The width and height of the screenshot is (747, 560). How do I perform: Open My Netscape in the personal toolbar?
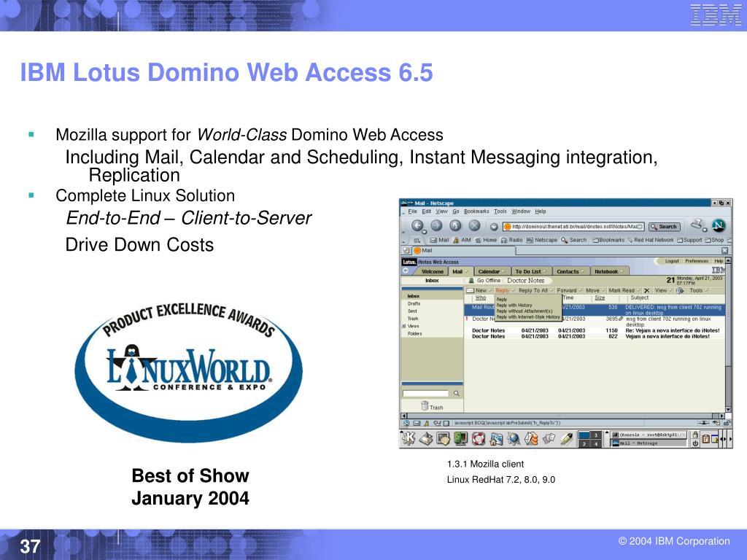542,240
